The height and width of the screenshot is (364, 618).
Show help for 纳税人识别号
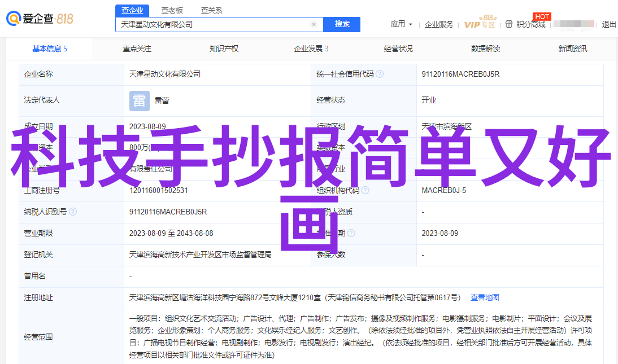(73, 212)
